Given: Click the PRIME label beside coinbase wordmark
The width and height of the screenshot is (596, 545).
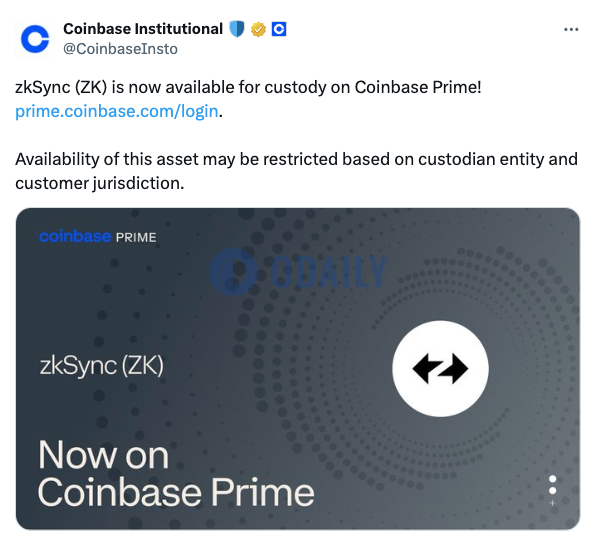Looking at the screenshot, I should click(136, 238).
